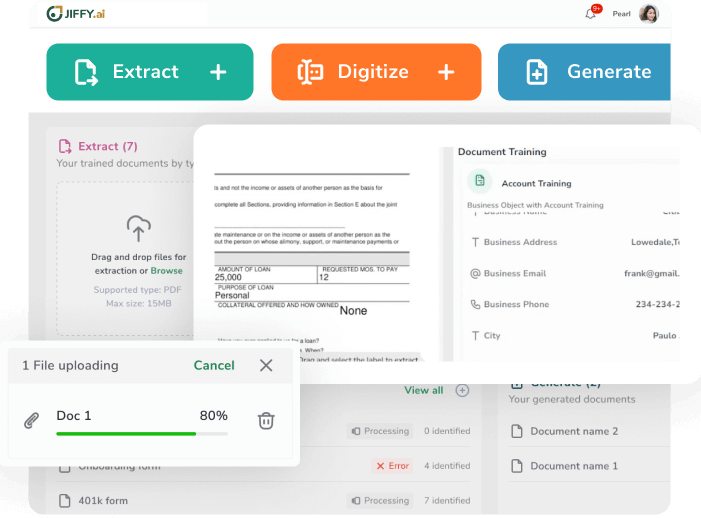Click the 7 identified count
The width and height of the screenshot is (701, 518).
coord(447,501)
